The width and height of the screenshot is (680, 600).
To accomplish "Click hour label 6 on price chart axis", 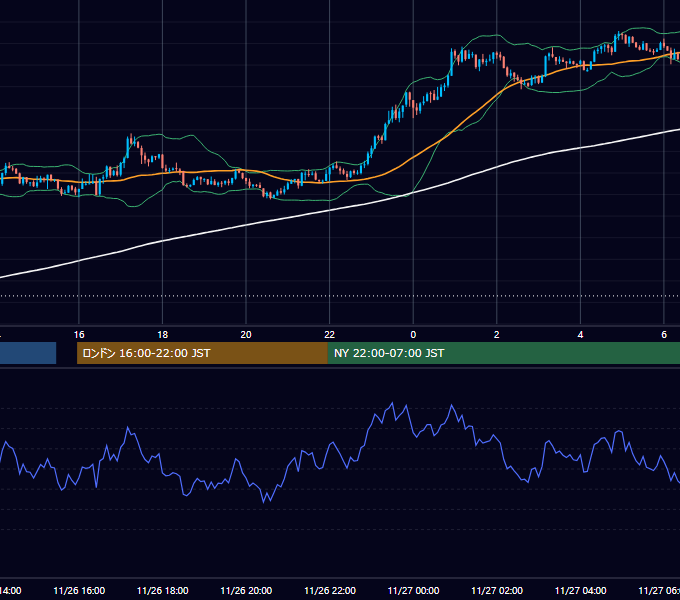I will 664,335.
